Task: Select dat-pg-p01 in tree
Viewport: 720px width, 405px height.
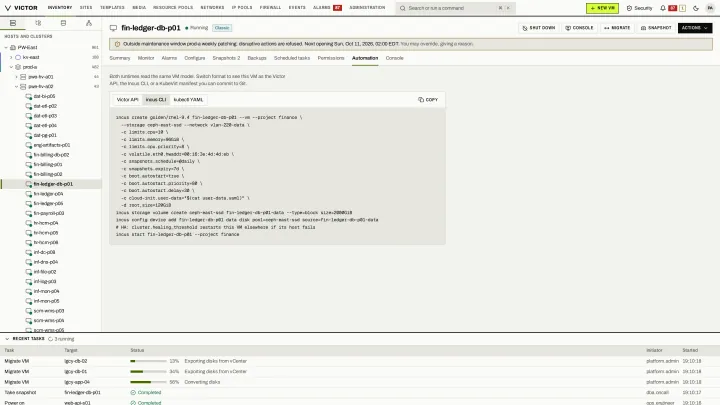Action: pos(45,135)
